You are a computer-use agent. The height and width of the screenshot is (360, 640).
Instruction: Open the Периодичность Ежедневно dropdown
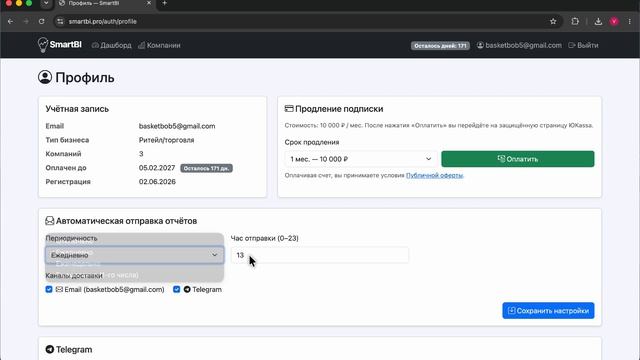[134, 255]
